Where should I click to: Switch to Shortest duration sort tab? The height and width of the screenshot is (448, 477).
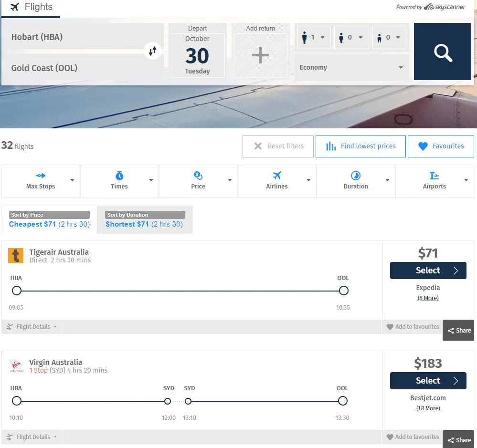(x=144, y=220)
